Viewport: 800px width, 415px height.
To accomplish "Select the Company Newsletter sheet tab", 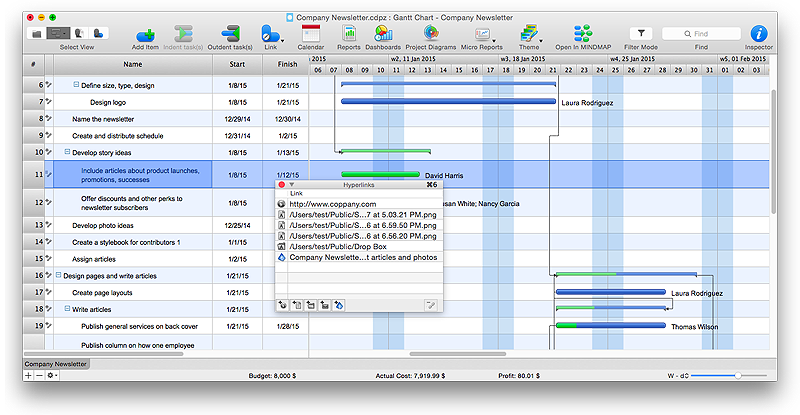I will click(x=54, y=364).
